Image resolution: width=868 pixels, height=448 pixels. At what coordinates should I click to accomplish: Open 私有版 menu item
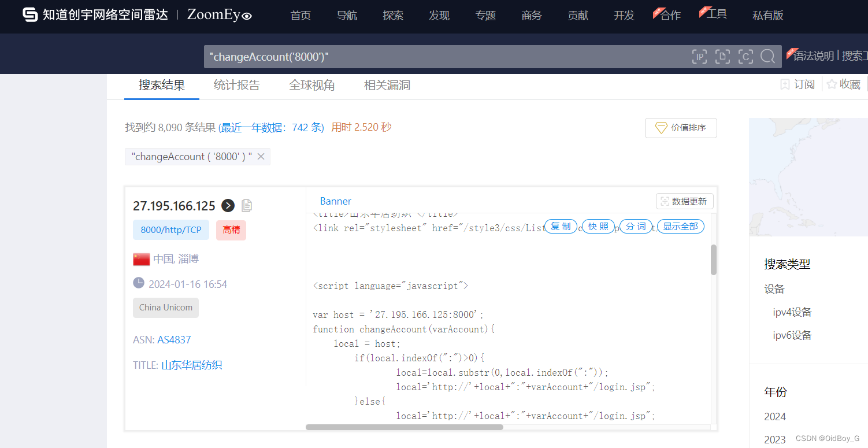768,16
